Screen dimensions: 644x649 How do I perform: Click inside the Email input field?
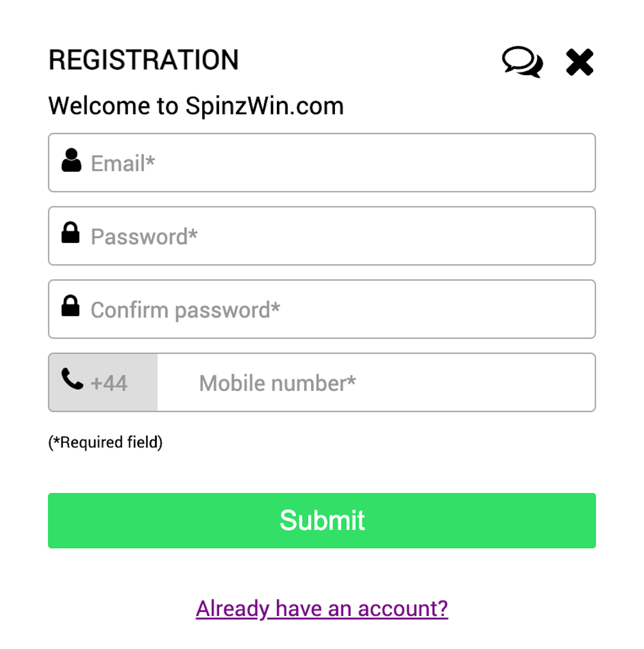click(x=322, y=163)
